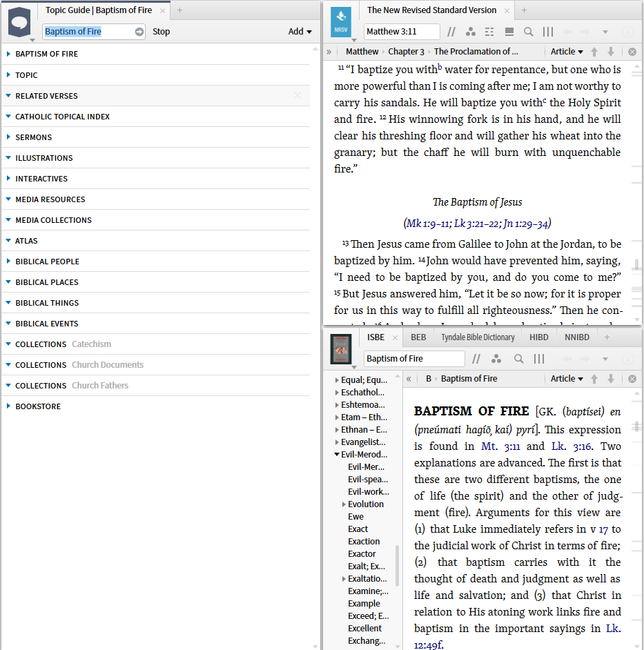Viewport: 644px width, 650px height.
Task: Collapse ISBE contents pane double chevron
Action: coord(409,379)
